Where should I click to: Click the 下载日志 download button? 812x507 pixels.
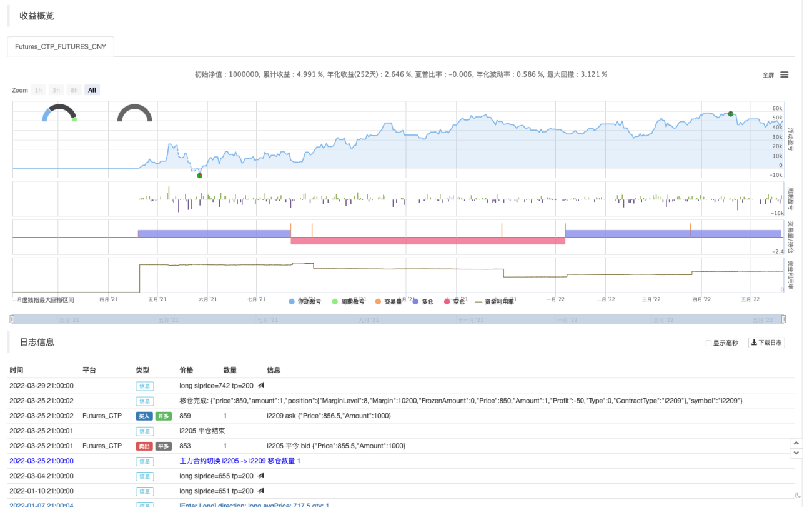click(x=766, y=343)
